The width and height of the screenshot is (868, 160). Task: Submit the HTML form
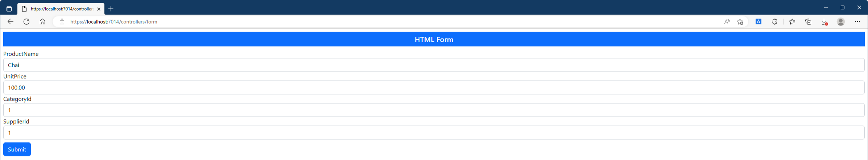click(17, 149)
